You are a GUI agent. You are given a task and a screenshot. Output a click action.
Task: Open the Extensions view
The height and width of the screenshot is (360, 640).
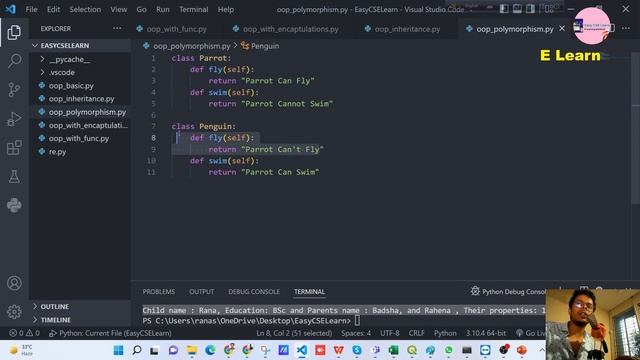[14, 148]
